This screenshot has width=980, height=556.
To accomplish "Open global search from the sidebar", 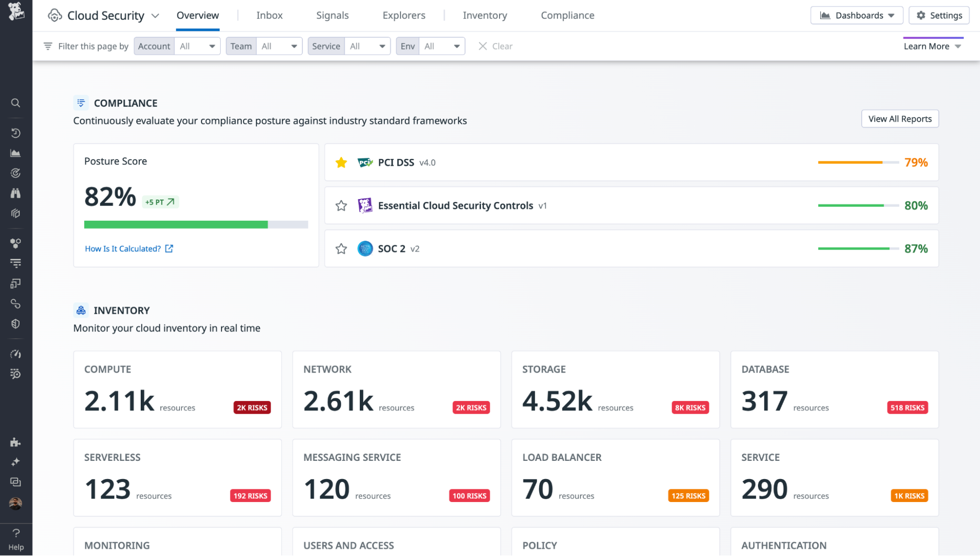I will click(x=16, y=103).
